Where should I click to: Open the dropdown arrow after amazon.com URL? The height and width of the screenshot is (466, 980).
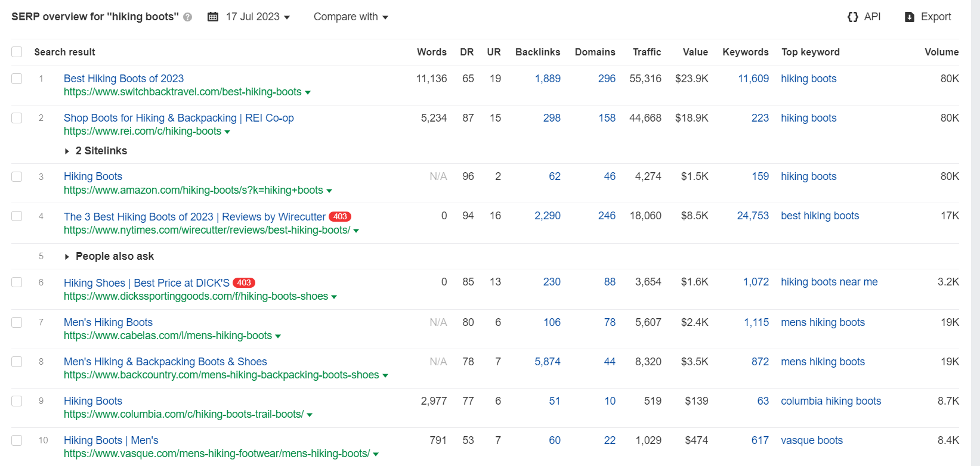click(x=329, y=191)
